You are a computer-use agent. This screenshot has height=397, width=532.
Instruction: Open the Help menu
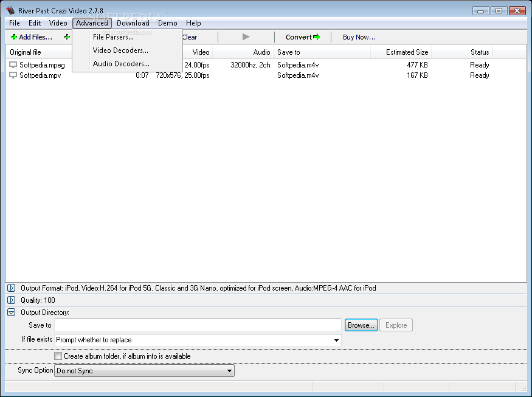pyautogui.click(x=193, y=23)
